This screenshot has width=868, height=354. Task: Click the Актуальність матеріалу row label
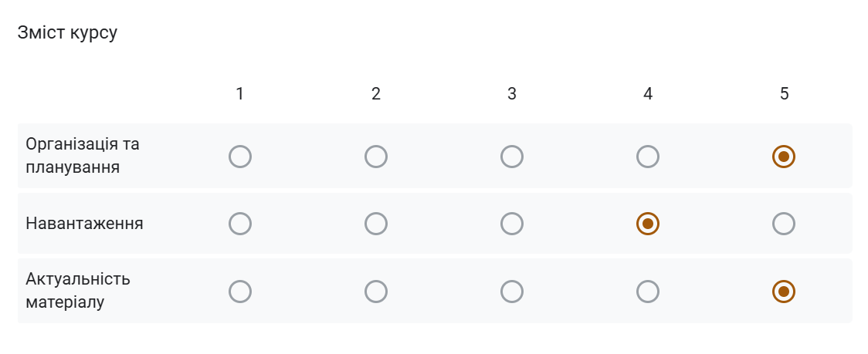[x=78, y=291]
